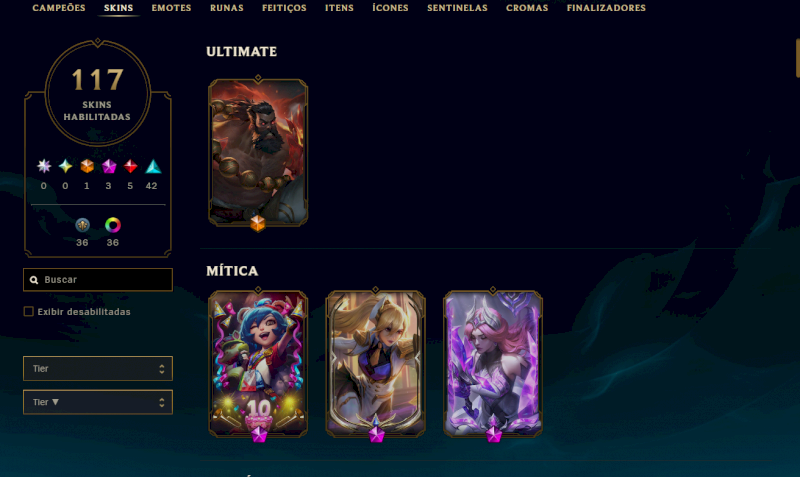Screen dimensions: 800x477
Task: Select the 10th anniversary Mythic skin card
Action: click(258, 364)
